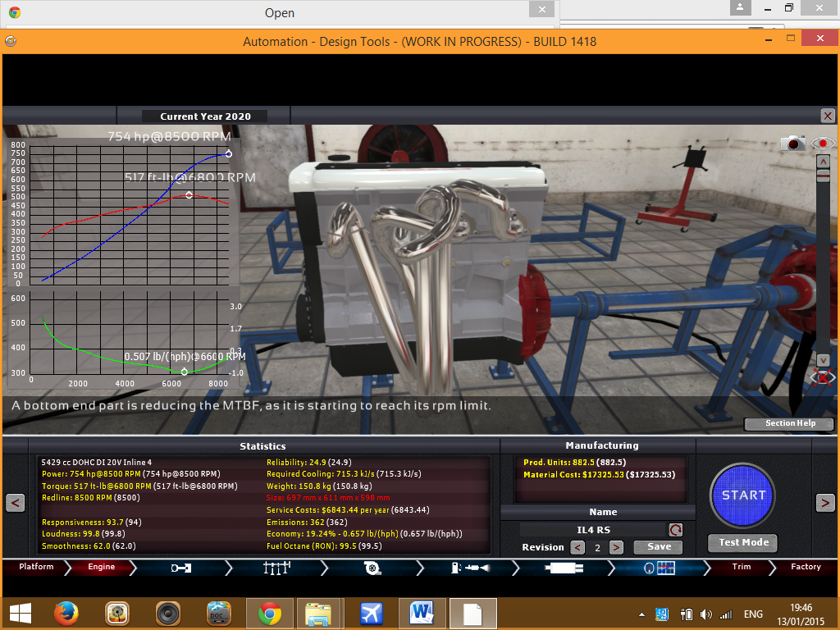Take a screenshot with the camera icon
Viewport: 840px width, 630px height.
[x=793, y=143]
